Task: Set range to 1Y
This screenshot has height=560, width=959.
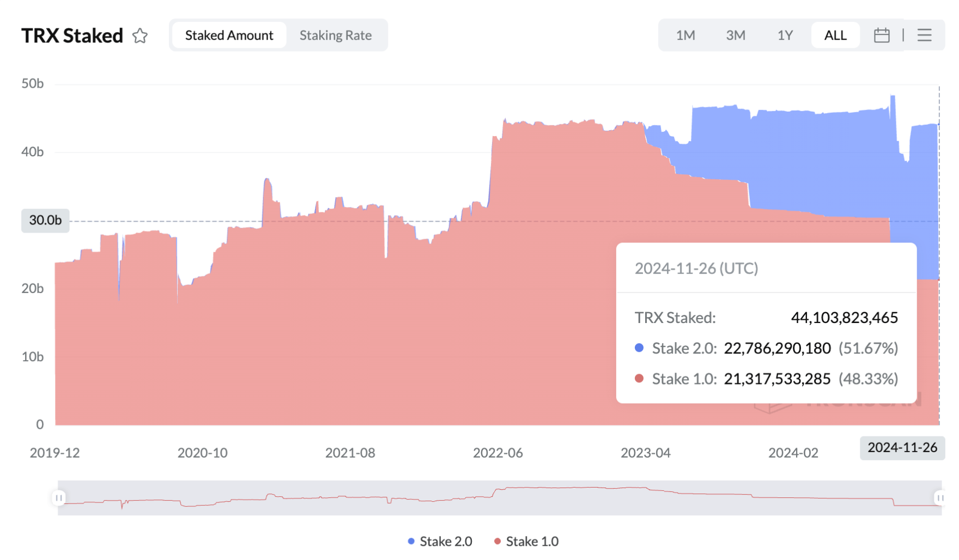Action: tap(785, 35)
